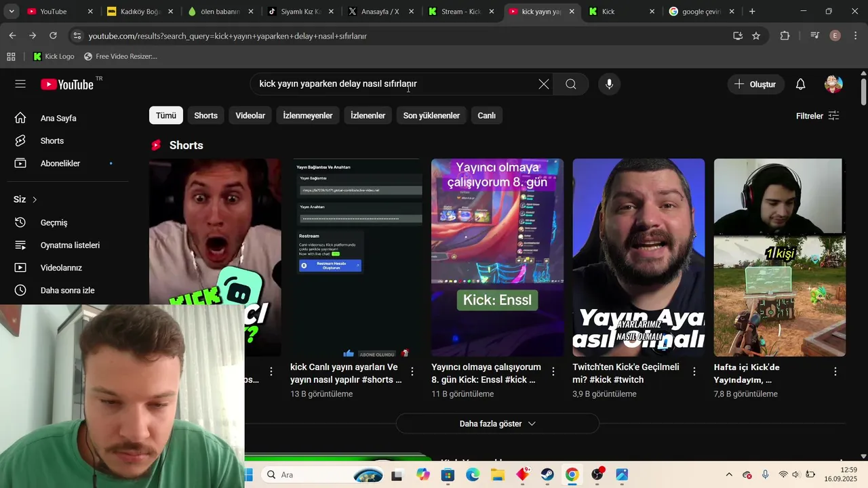Open more options for 'Twitch'ten Kick'e Geçilmeli mi' short

coord(694,371)
